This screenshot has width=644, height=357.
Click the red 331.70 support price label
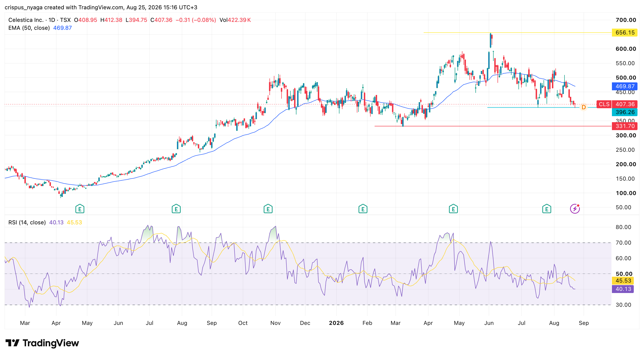click(x=624, y=126)
